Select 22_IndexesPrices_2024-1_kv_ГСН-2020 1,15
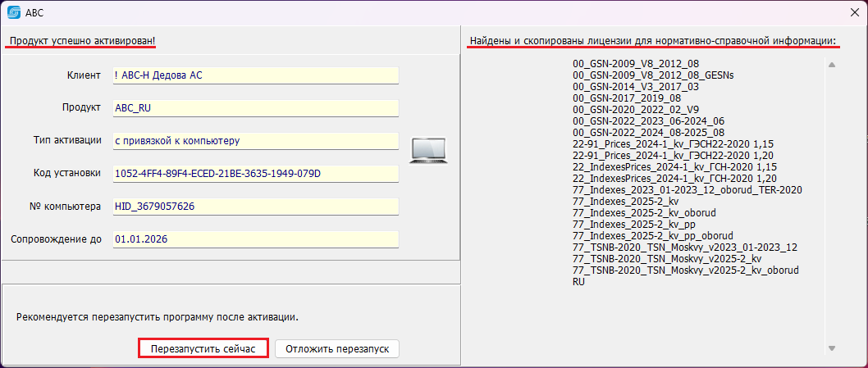This screenshot has height=368, width=868. tap(675, 166)
